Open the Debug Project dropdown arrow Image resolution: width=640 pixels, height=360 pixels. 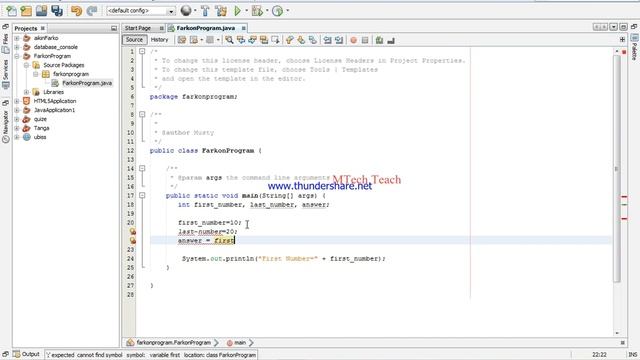click(267, 11)
